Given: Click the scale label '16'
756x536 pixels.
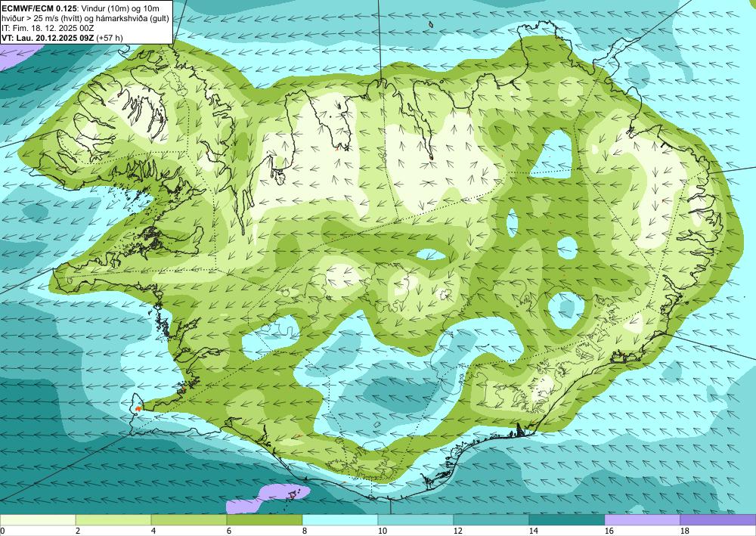Looking at the screenshot, I should click(609, 531).
